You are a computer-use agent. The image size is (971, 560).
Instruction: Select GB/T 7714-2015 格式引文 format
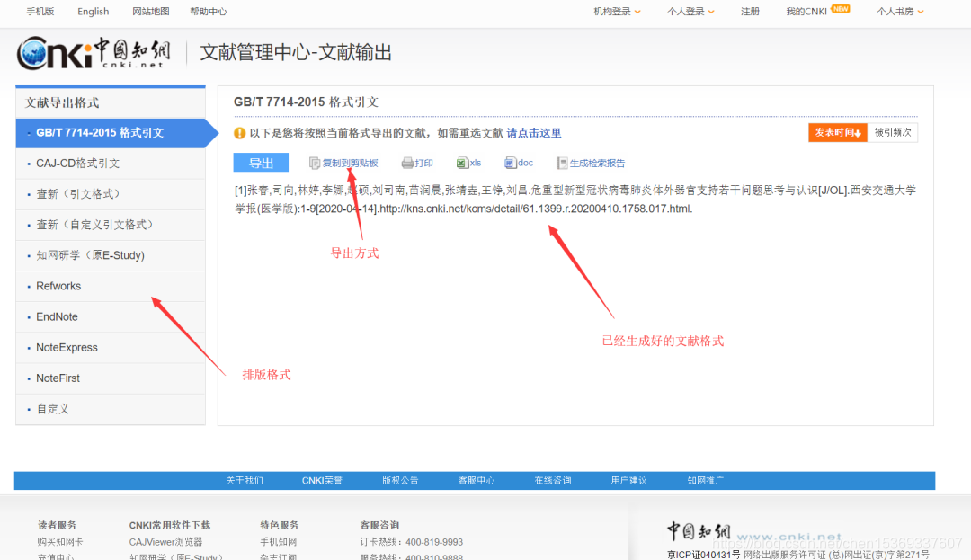[x=111, y=133]
